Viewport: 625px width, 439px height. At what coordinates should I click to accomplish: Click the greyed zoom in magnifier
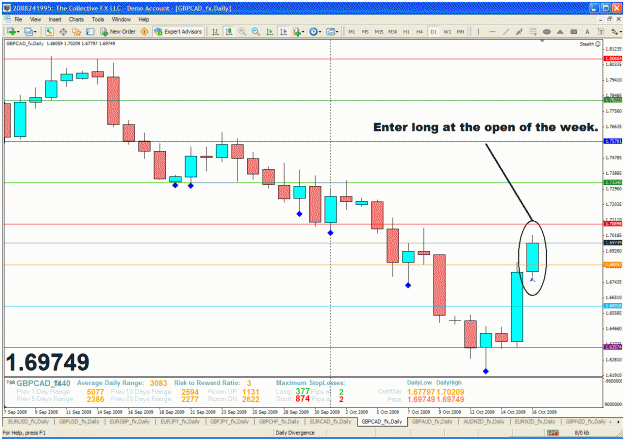pos(242,31)
